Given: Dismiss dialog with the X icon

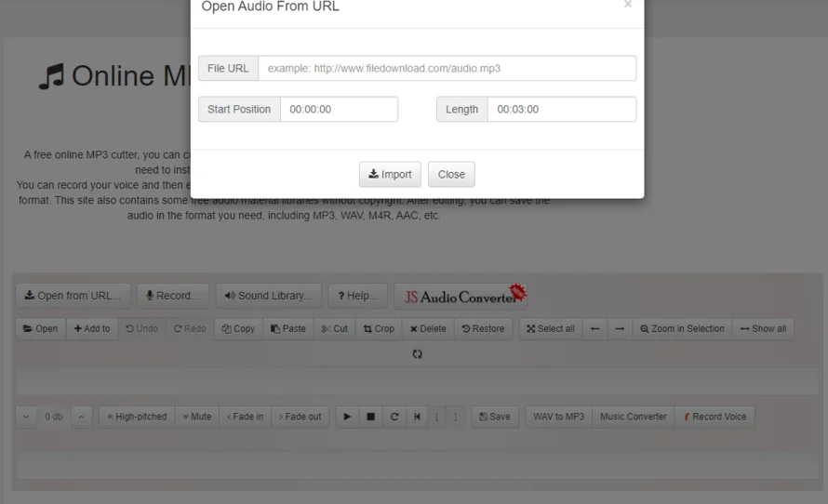Looking at the screenshot, I should [627, 5].
